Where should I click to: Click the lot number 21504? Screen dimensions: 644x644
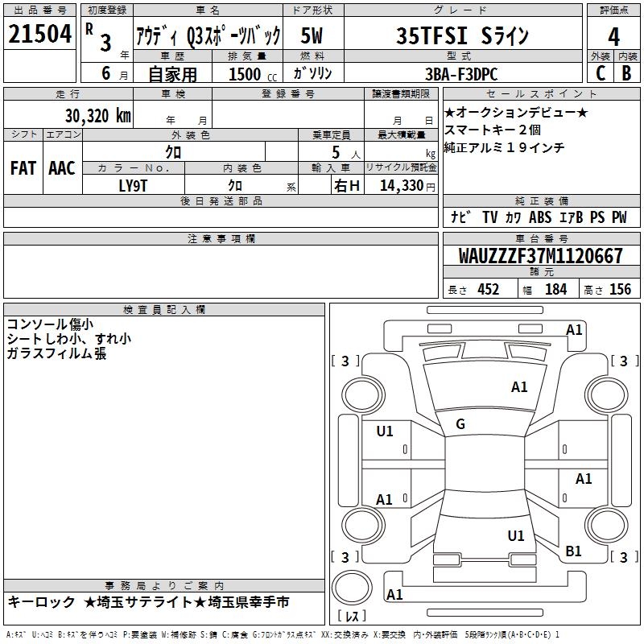point(39,35)
